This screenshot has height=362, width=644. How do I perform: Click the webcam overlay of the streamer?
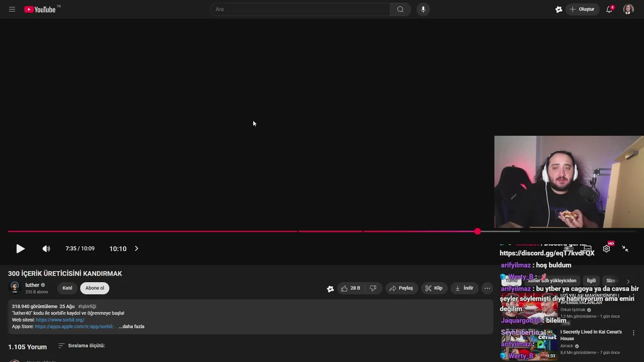[569, 182]
